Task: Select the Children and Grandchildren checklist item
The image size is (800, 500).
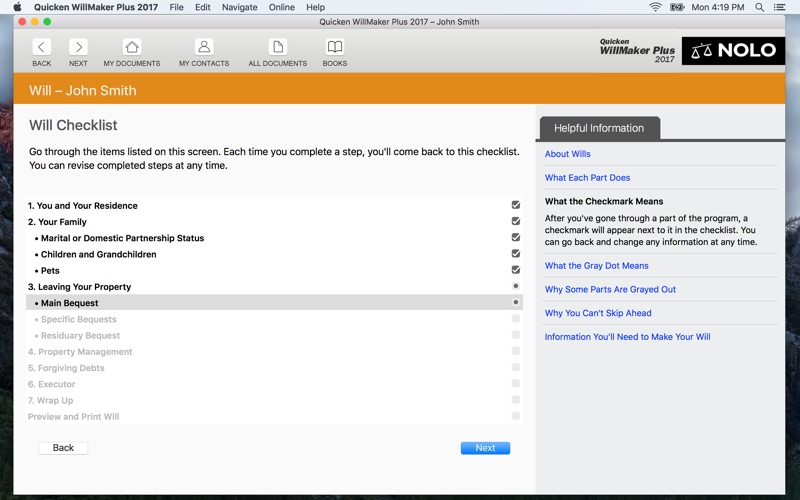Action: click(98, 254)
